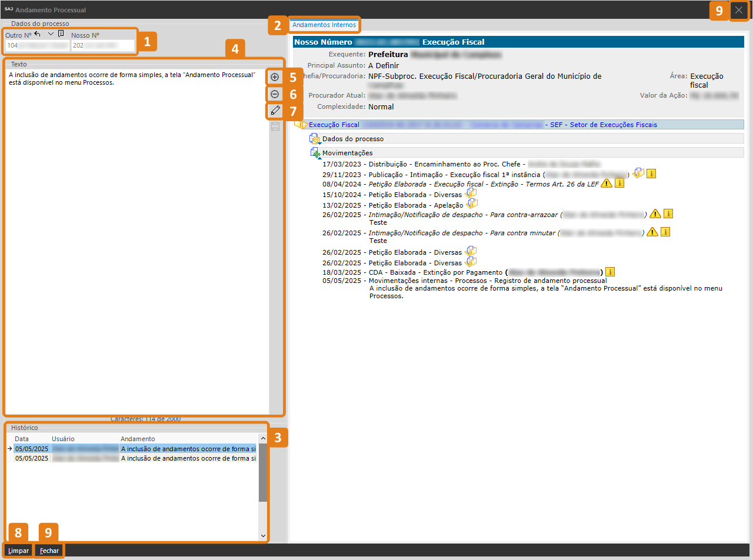Click the pencil edit andamento icon
This screenshot has width=753, height=560.
tap(275, 110)
